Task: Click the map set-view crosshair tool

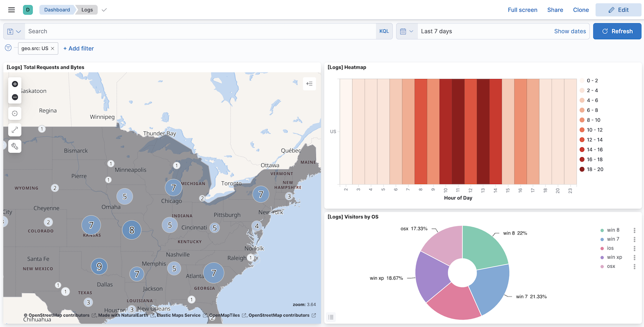Action: click(x=15, y=113)
